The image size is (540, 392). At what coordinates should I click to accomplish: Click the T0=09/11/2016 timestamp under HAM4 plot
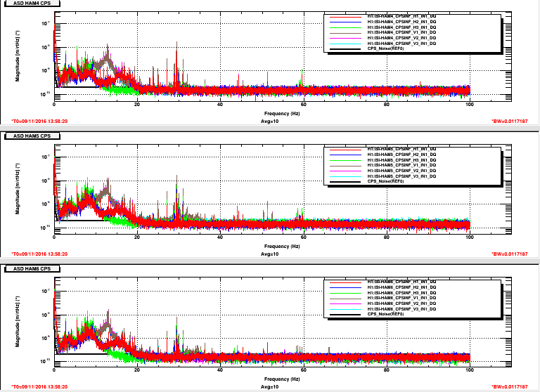click(39, 121)
